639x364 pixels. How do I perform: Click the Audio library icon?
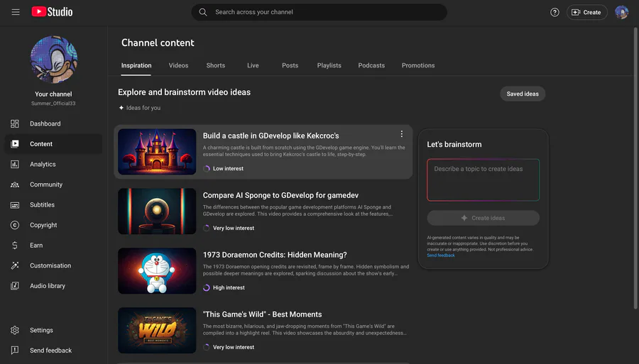click(15, 286)
